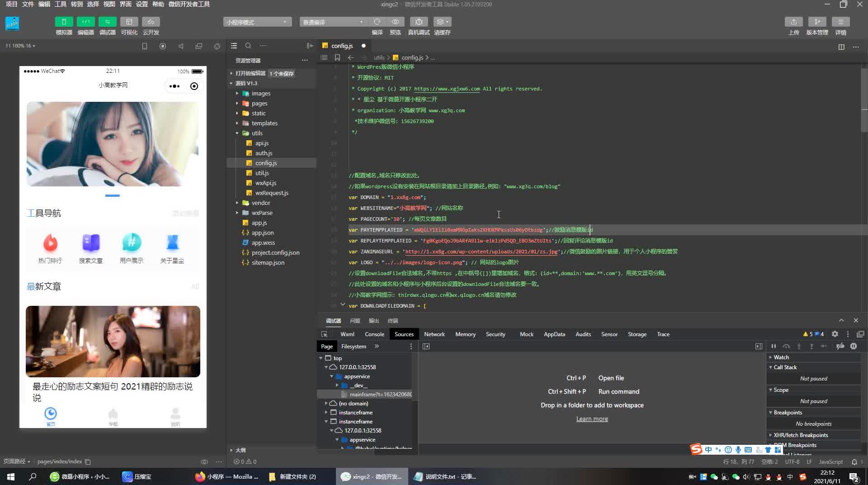Switch to the Wxml tab
The image size is (868, 485).
tap(347, 334)
